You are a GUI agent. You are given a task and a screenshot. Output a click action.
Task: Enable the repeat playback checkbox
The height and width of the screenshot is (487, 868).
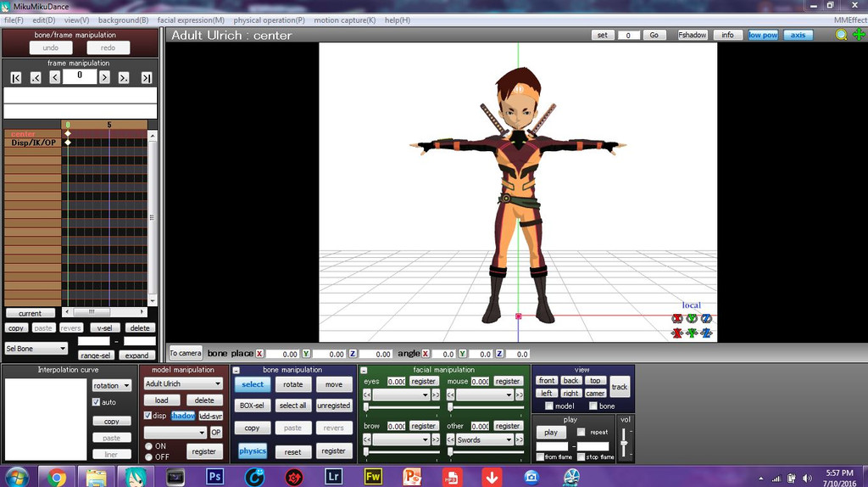(581, 432)
